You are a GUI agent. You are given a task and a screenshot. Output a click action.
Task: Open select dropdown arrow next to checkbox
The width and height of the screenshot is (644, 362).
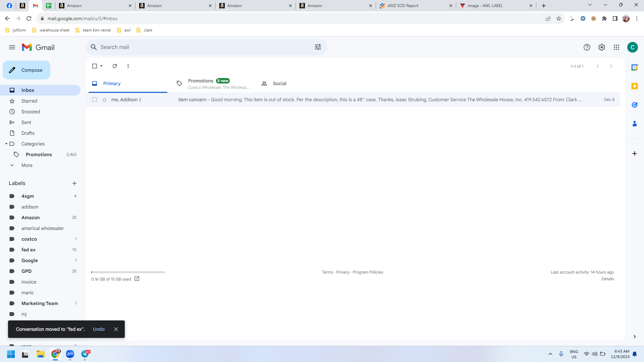click(x=101, y=66)
